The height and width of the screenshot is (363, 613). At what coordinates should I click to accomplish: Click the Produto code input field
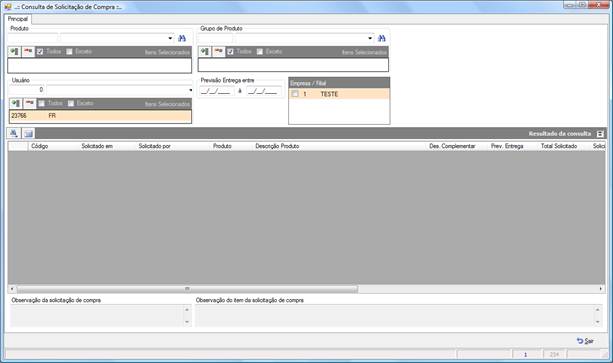coord(33,38)
